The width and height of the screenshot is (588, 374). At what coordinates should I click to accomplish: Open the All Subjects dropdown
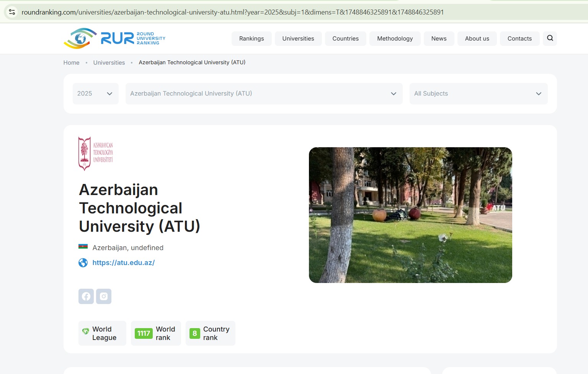click(x=479, y=94)
